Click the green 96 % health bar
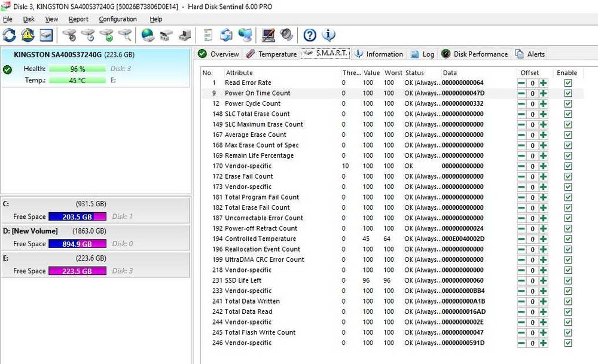The width and height of the screenshot is (598, 364). tap(77, 69)
